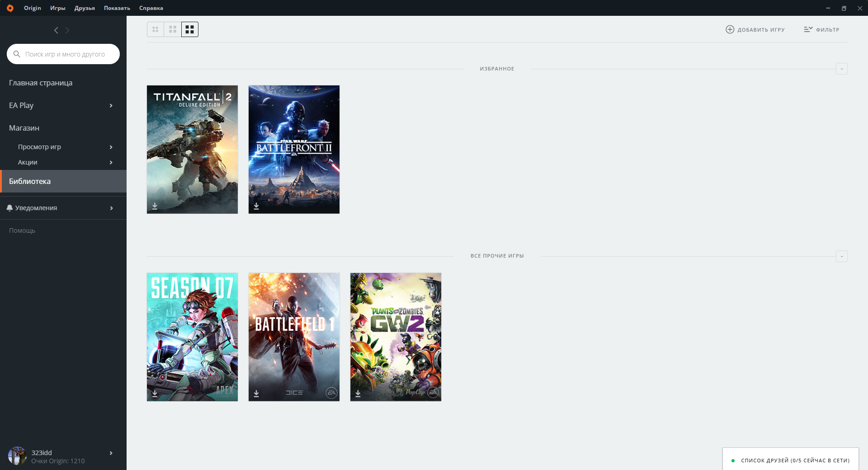Click the 323idd user avatar
Screen dimensions: 868x470
click(17, 456)
